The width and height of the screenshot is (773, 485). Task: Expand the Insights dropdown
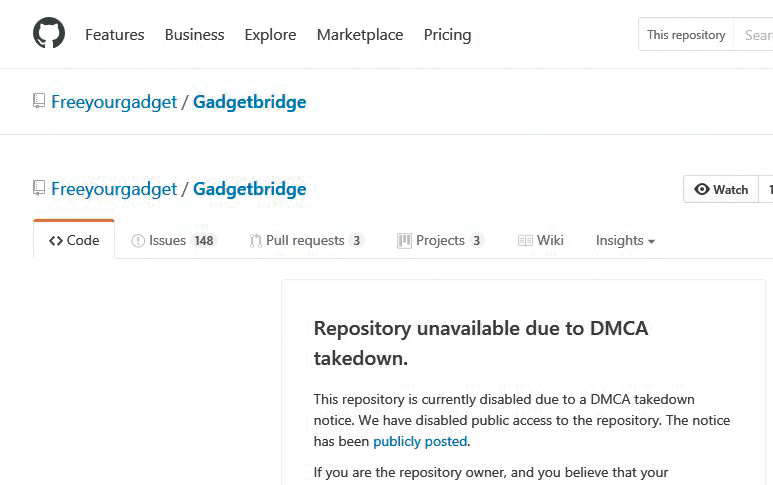[625, 241]
